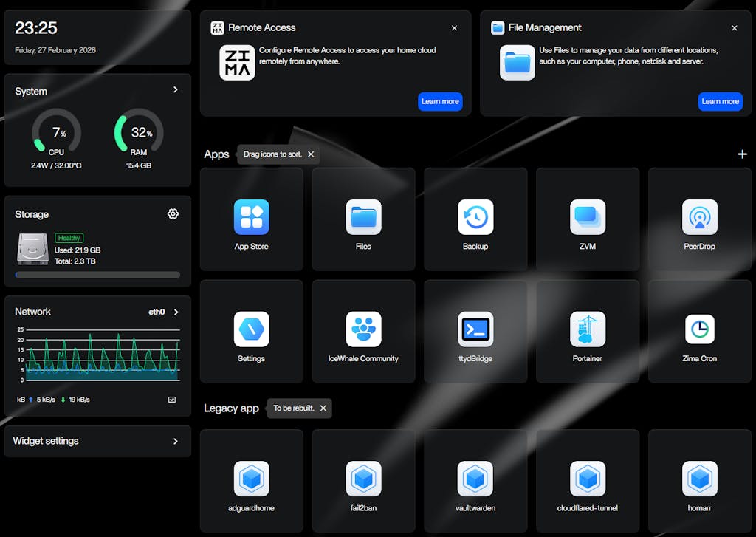756x537 pixels.
Task: Open the App Store app
Action: [x=251, y=217]
